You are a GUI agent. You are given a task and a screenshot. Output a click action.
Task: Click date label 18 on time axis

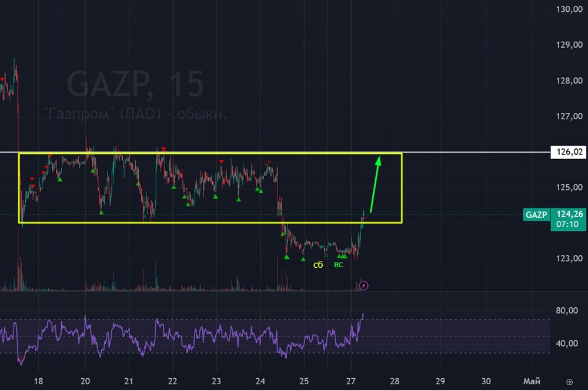click(38, 381)
